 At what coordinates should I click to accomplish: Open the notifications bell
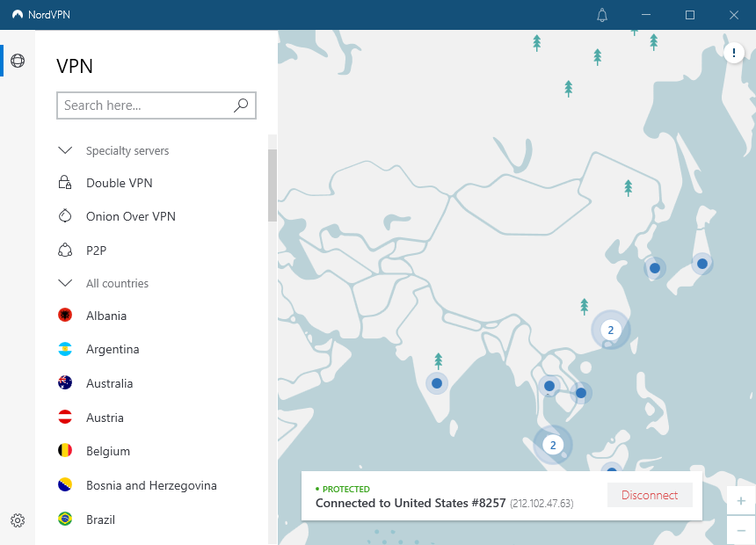pos(601,15)
